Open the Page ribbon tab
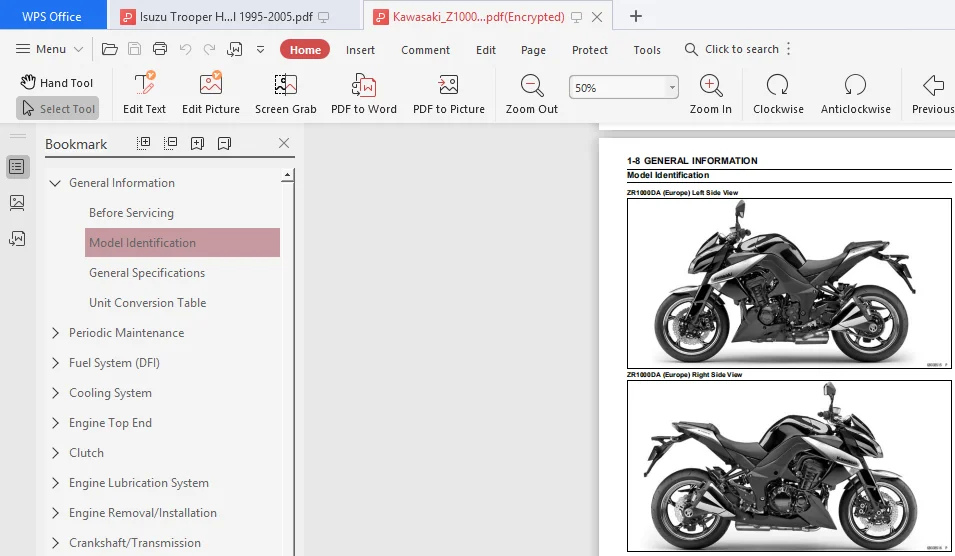The height and width of the screenshot is (556, 955). point(533,50)
